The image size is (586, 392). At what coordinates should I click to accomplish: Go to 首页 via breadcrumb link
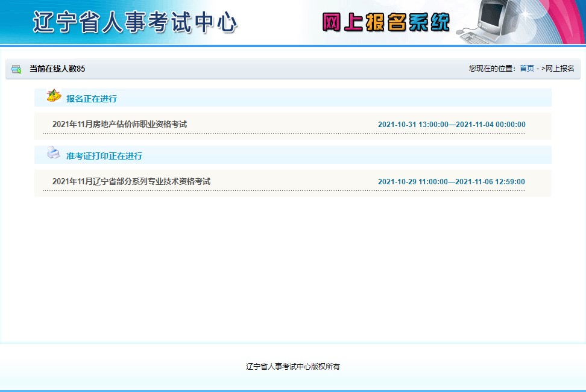(527, 69)
